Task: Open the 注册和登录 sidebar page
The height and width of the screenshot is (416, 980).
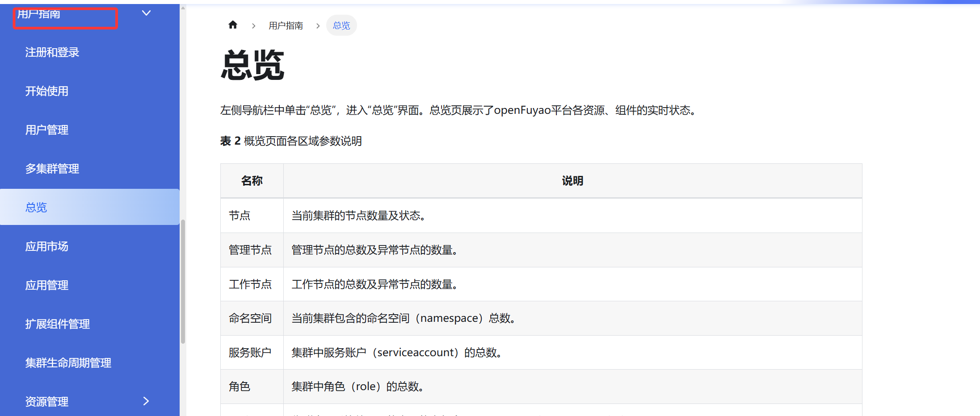Action: tap(52, 52)
